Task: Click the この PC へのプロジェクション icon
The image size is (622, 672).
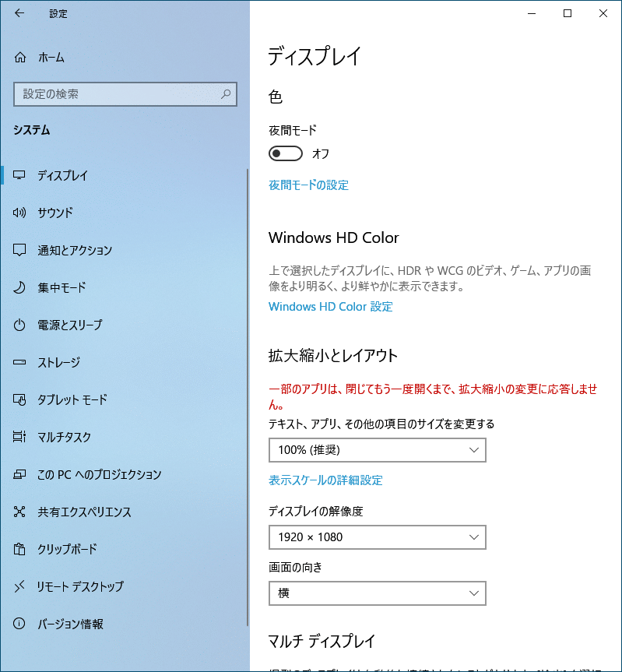Action: (x=19, y=474)
